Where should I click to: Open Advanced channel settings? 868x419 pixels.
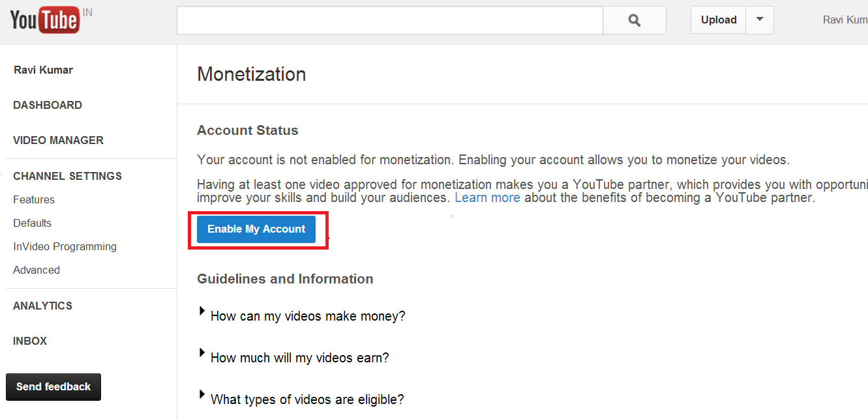37,270
